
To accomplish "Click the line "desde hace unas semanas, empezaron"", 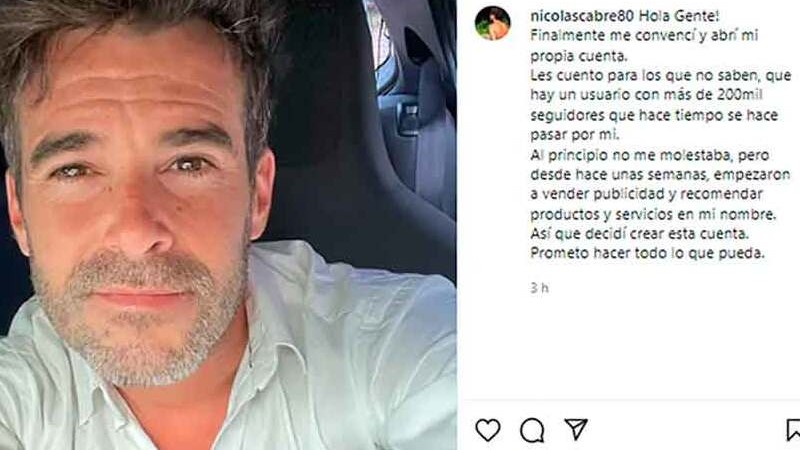I will [x=660, y=175].
